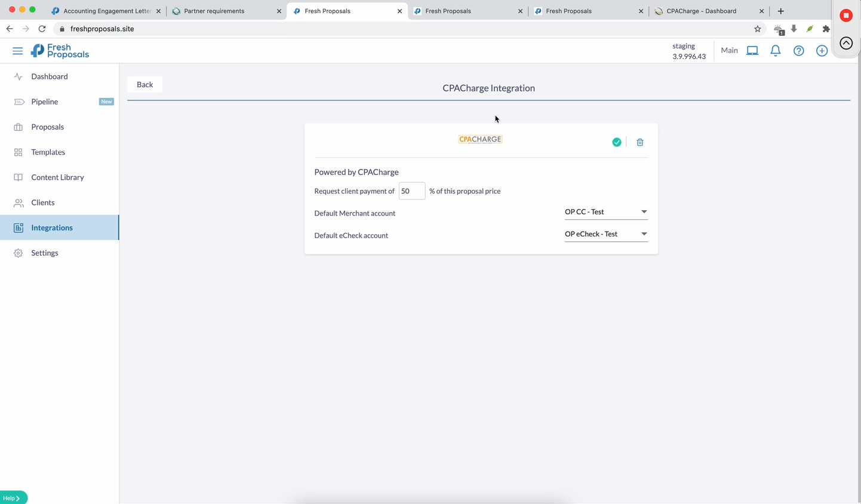Click the plus circle create icon
The width and height of the screenshot is (861, 504).
click(822, 51)
